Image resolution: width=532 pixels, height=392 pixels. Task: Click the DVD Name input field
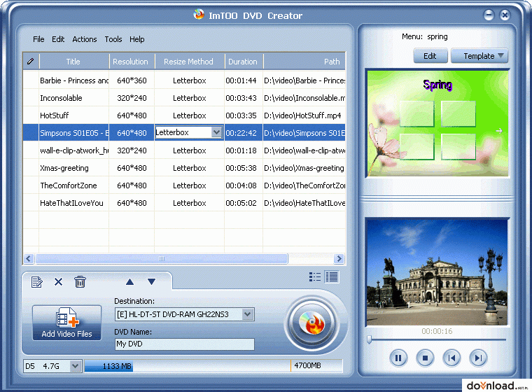coord(185,344)
